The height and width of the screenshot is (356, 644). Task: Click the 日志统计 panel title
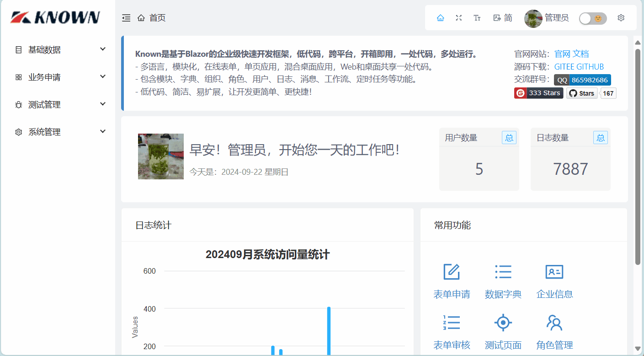[x=154, y=225]
